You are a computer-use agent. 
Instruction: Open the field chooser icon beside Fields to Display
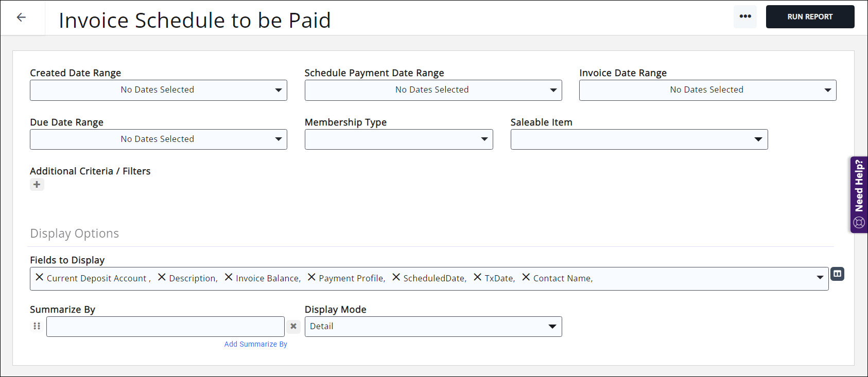[838, 274]
